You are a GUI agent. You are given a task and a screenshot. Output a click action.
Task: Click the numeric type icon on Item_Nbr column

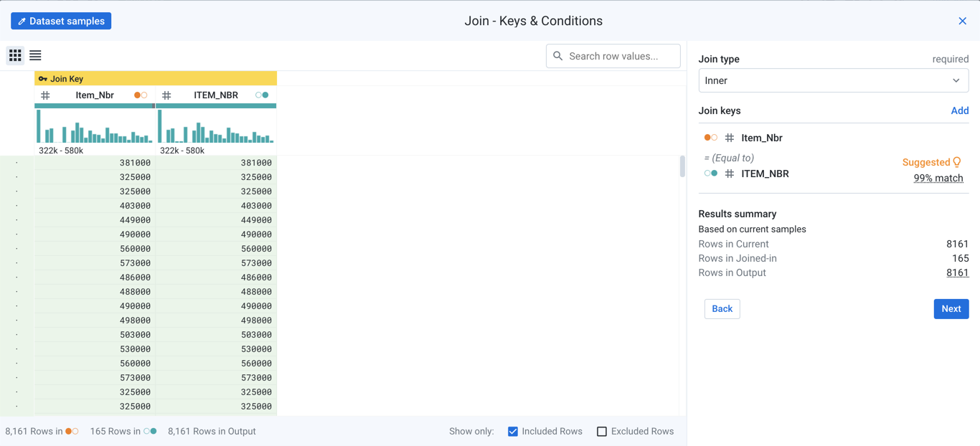(44, 95)
